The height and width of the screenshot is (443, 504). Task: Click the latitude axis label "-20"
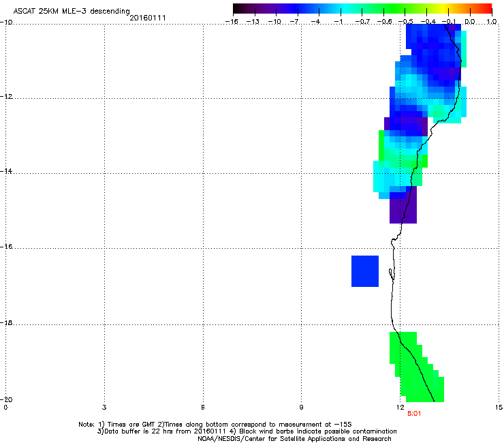6,399
